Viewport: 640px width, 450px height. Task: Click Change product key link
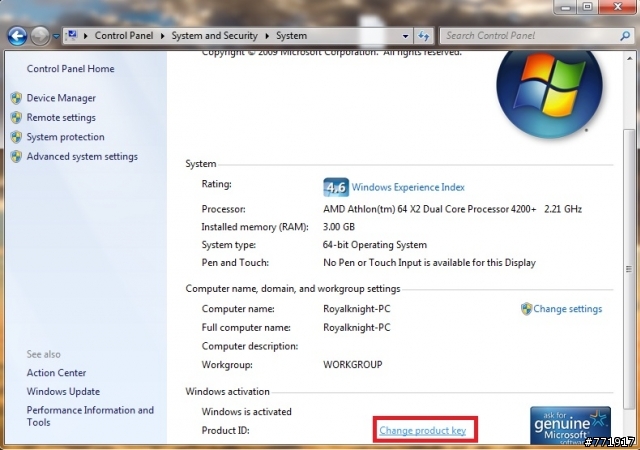coord(423,430)
